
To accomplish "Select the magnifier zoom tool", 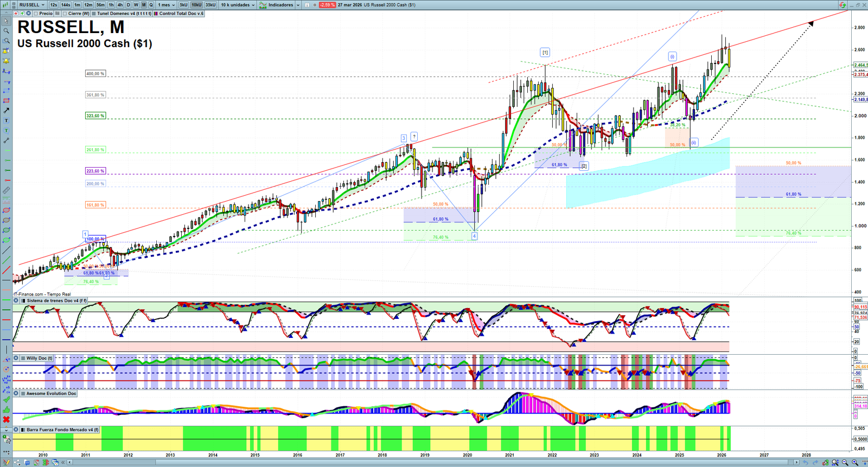I will tap(6, 31).
